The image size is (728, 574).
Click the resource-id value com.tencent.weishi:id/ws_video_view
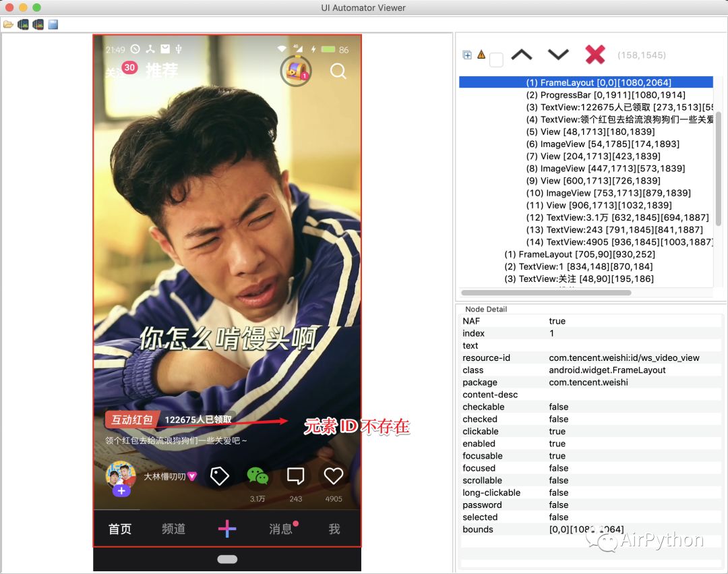click(624, 357)
